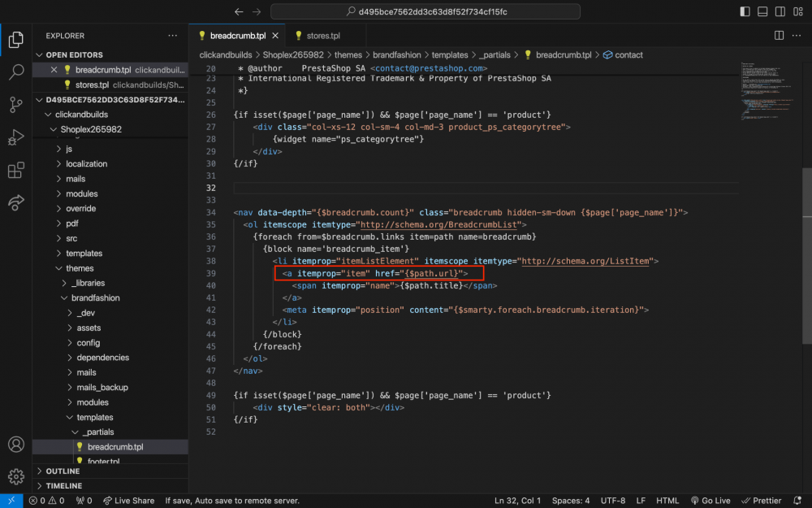This screenshot has width=812, height=508.
Task: Select footer.tpl in the file tree
Action: (x=106, y=460)
